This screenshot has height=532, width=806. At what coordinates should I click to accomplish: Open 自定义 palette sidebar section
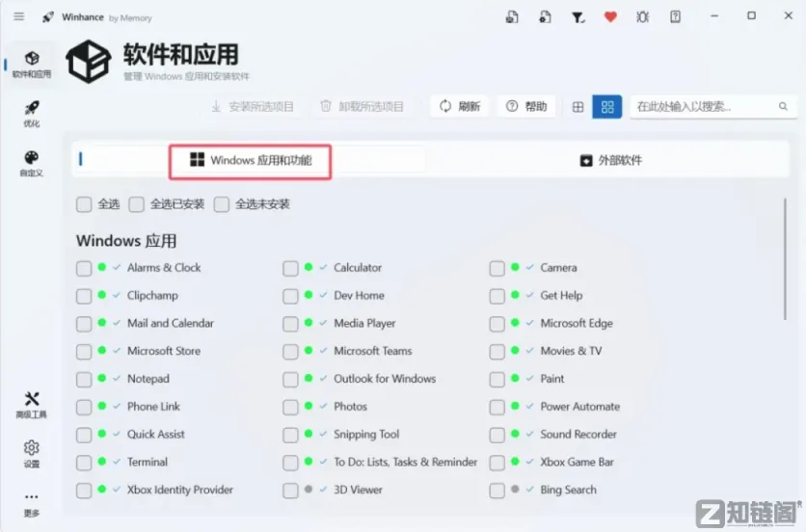click(32, 164)
